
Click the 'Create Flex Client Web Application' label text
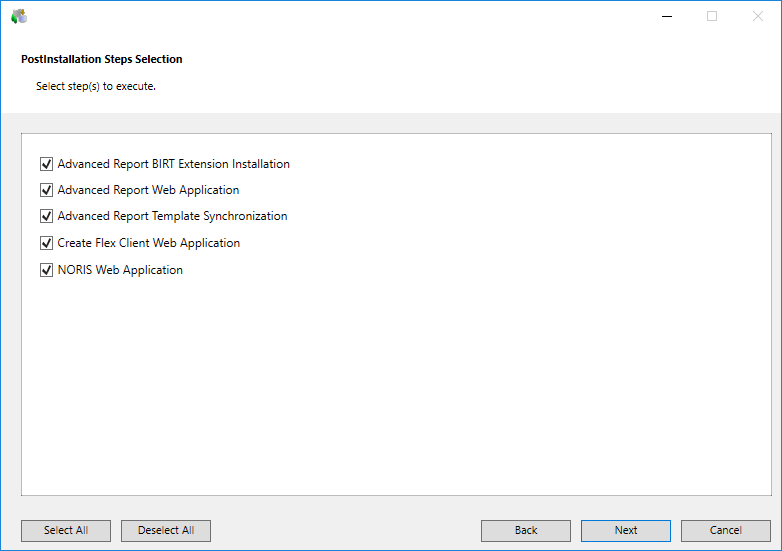(x=148, y=243)
